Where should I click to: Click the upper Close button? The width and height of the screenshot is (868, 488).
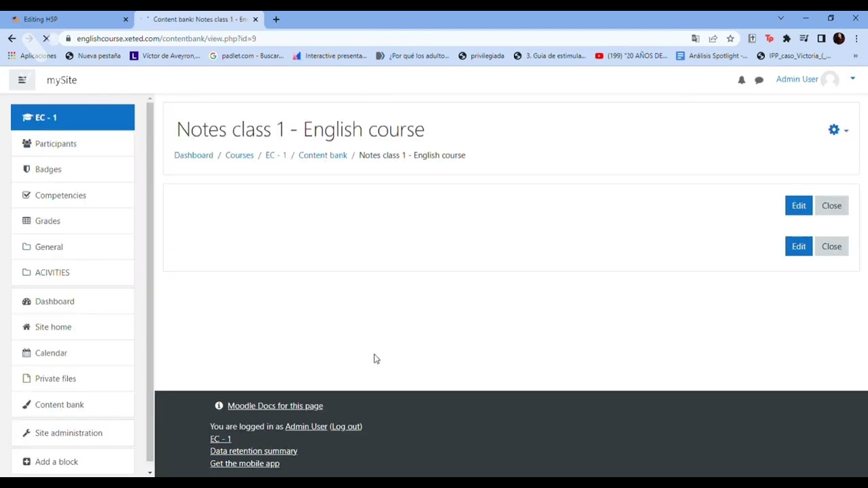(x=831, y=205)
